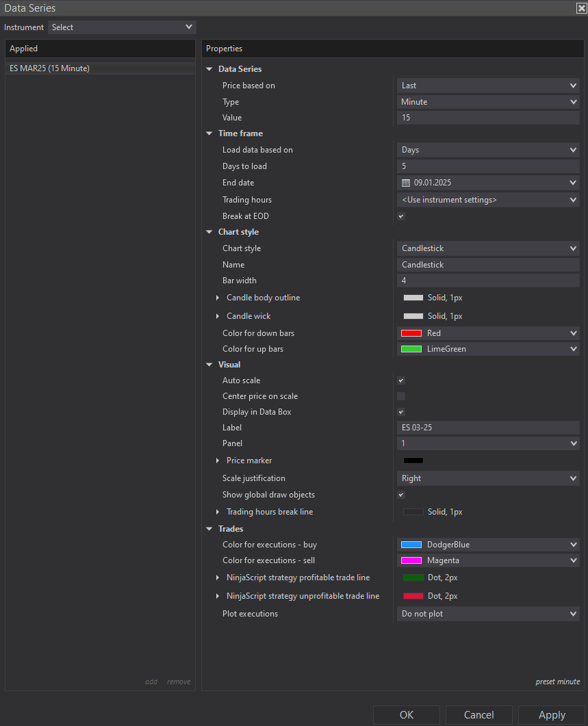Click the preset minute link

[557, 682]
